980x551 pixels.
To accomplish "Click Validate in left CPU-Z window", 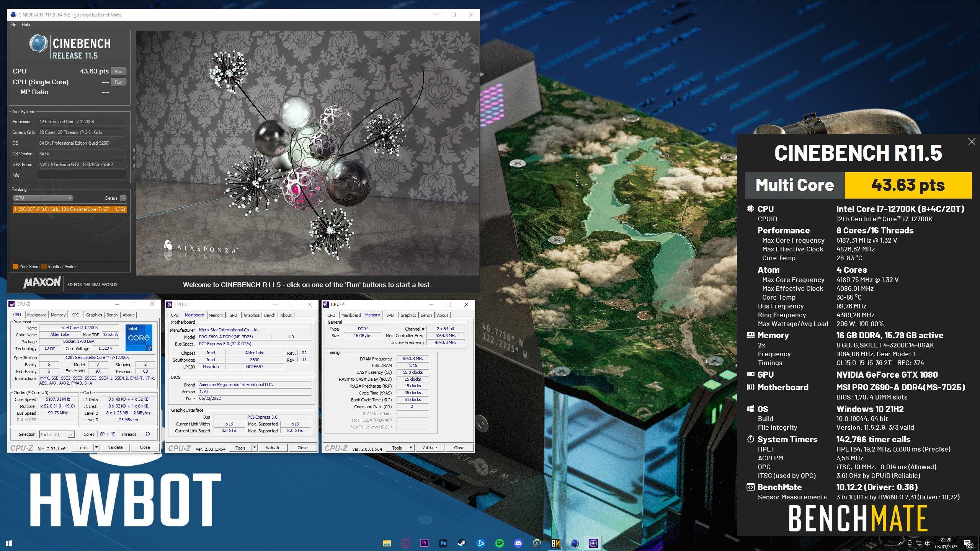I will pos(115,447).
